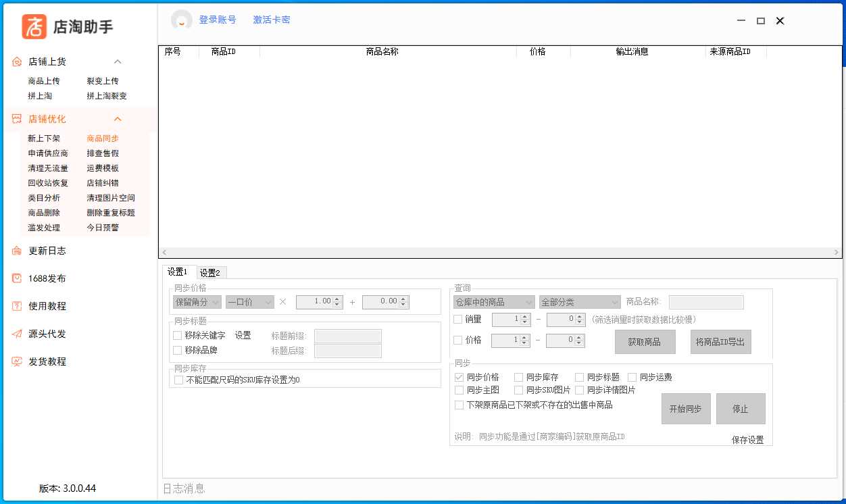Image resolution: width=846 pixels, height=504 pixels.
Task: Open 使用教程 via its question-mark icon
Action: (17, 306)
